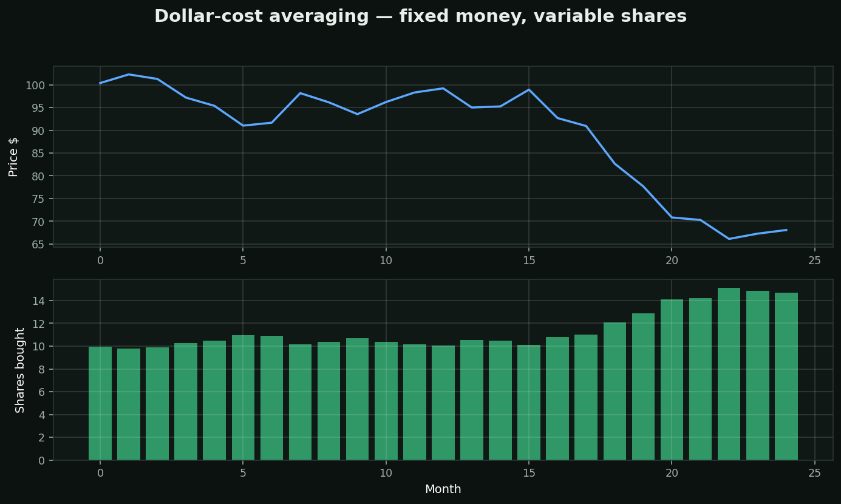Click the price line endpoint at month 24
The height and width of the screenshot is (504, 841).
click(x=786, y=230)
